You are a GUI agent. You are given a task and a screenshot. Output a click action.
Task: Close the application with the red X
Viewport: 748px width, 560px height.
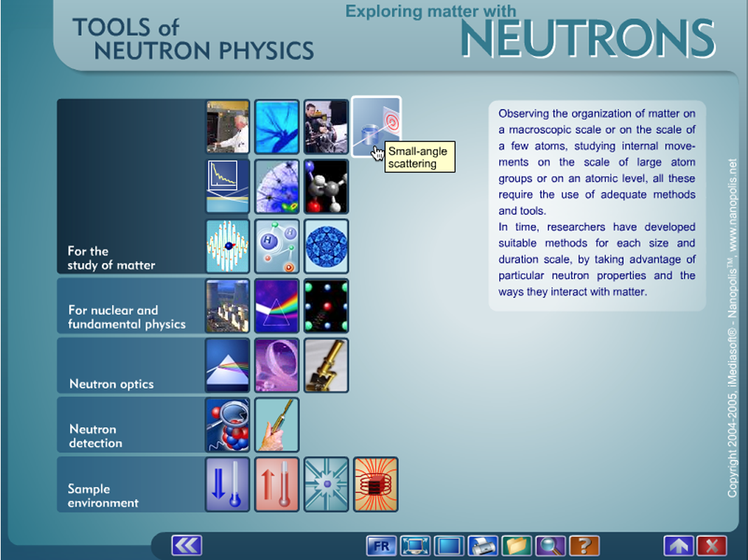pyautogui.click(x=712, y=546)
